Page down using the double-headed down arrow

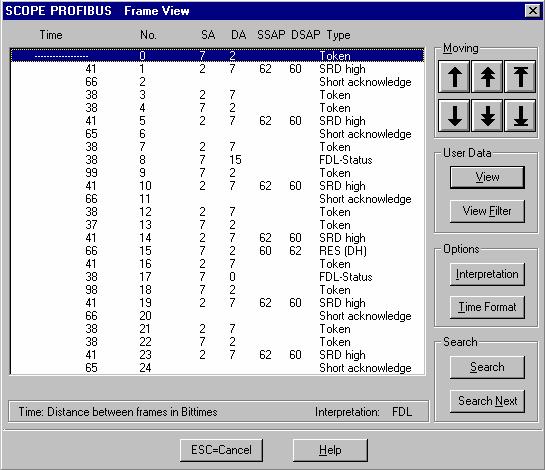click(x=487, y=115)
